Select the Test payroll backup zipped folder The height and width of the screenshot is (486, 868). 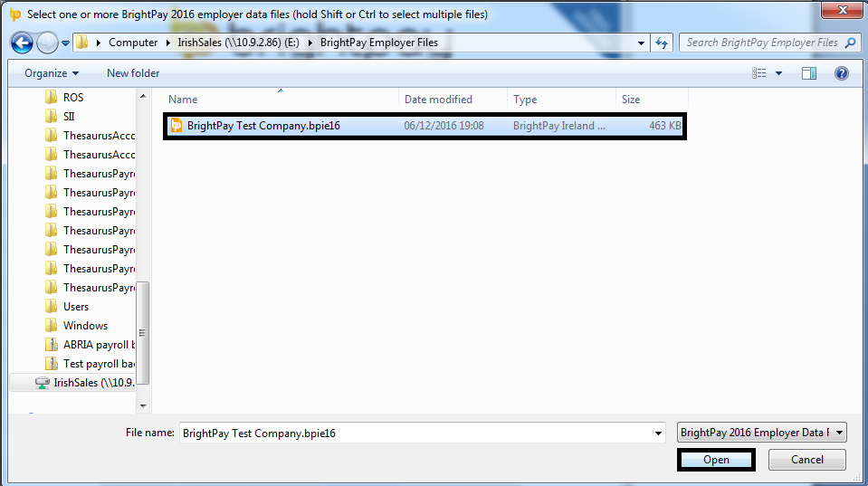[99, 364]
